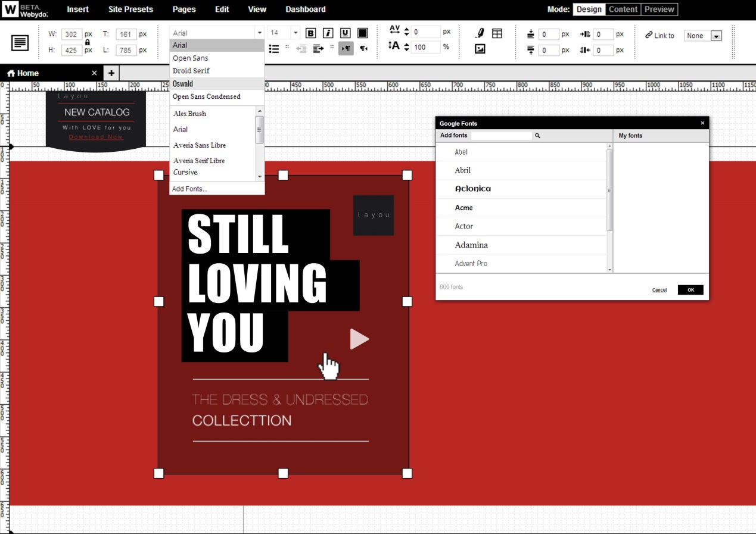Click the insert image icon

pyautogui.click(x=480, y=49)
